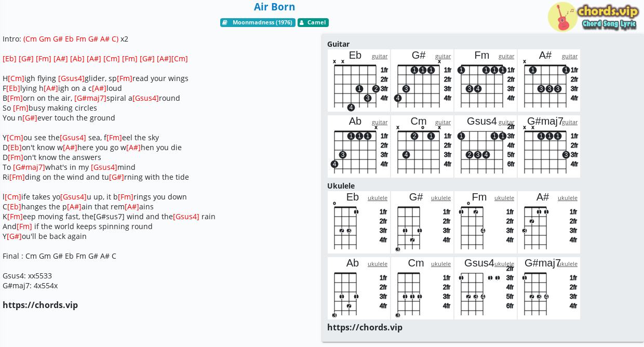The width and height of the screenshot is (644, 347).
Task: Click the "guitar" link beside the A# chord
Action: [570, 56]
